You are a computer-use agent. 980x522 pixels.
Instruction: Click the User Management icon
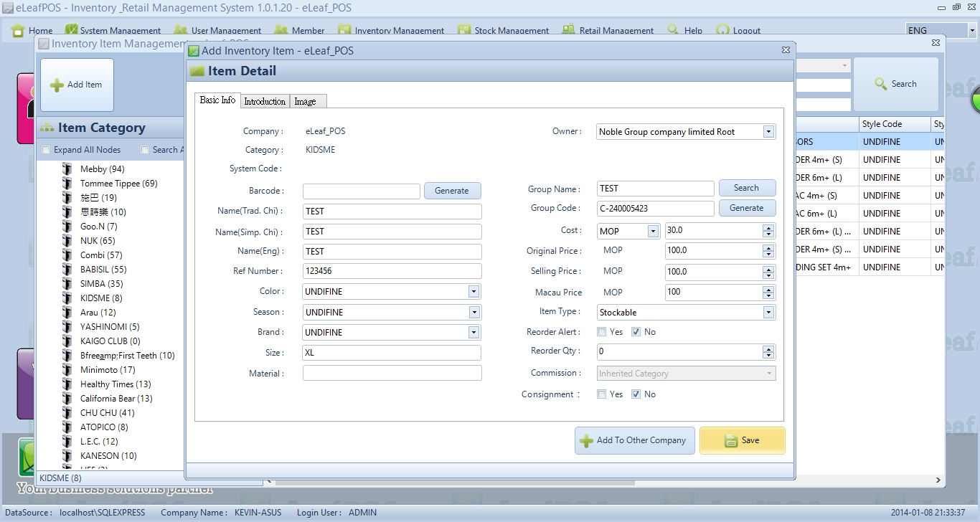(180, 30)
